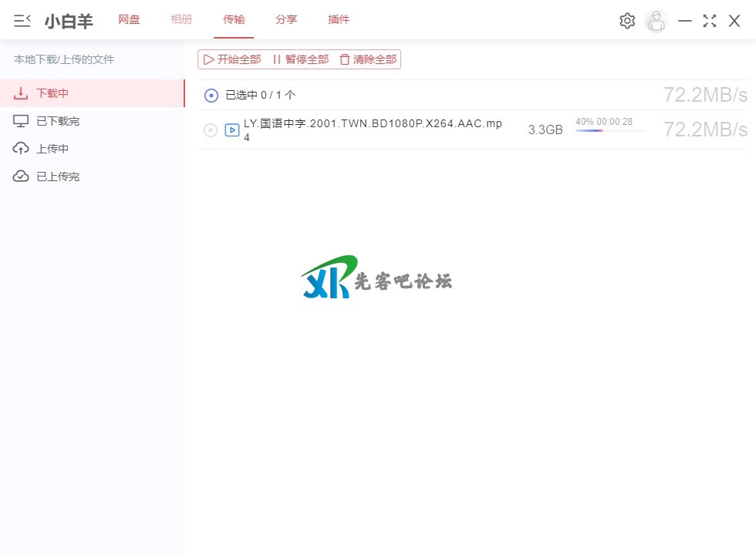The image size is (756, 555).
Task: Click the video file type icon
Action: 231,130
